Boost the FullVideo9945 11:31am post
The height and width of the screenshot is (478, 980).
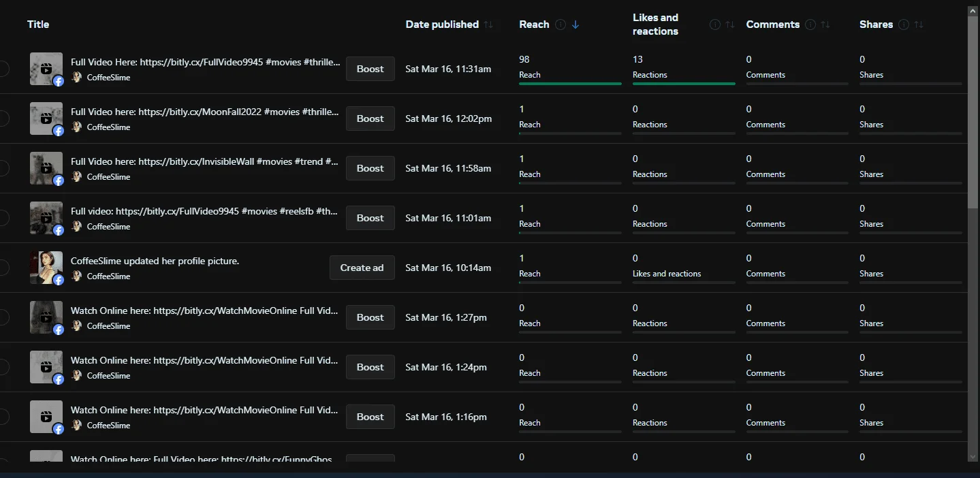pyautogui.click(x=370, y=69)
